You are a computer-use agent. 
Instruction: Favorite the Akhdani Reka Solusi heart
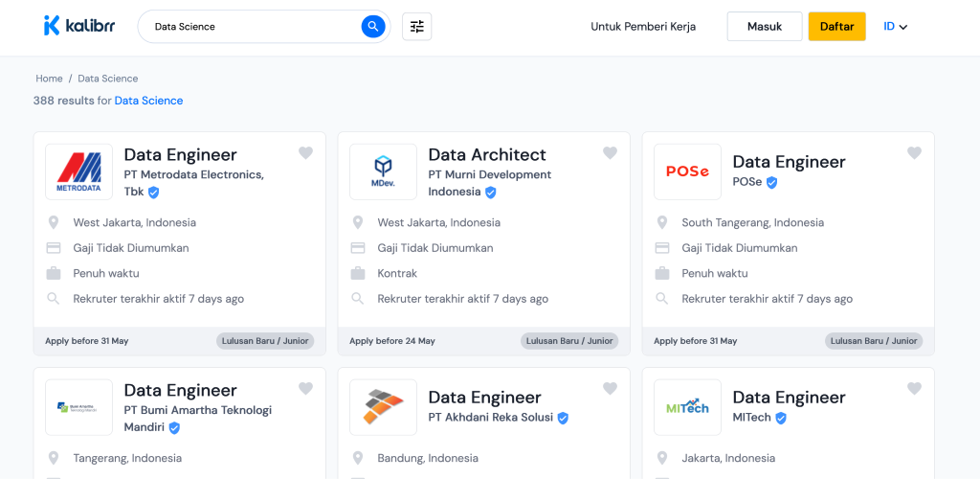coord(610,388)
